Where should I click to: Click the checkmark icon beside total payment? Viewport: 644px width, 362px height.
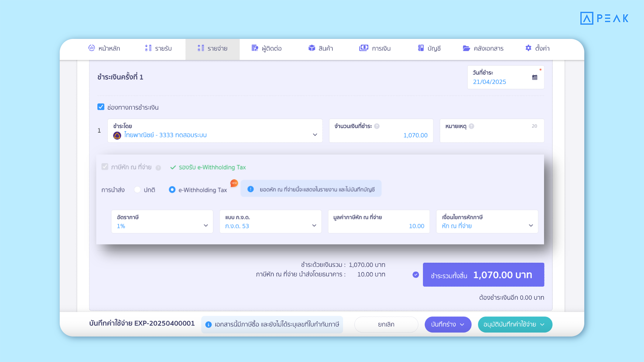(416, 275)
